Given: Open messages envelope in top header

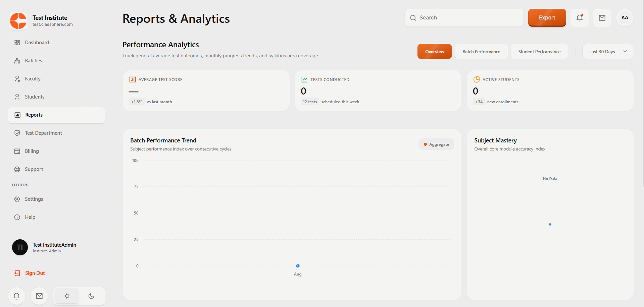Looking at the screenshot, I should point(602,18).
